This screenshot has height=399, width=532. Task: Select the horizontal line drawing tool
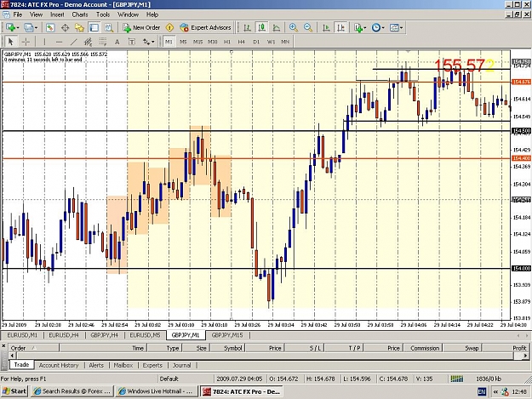[59, 42]
